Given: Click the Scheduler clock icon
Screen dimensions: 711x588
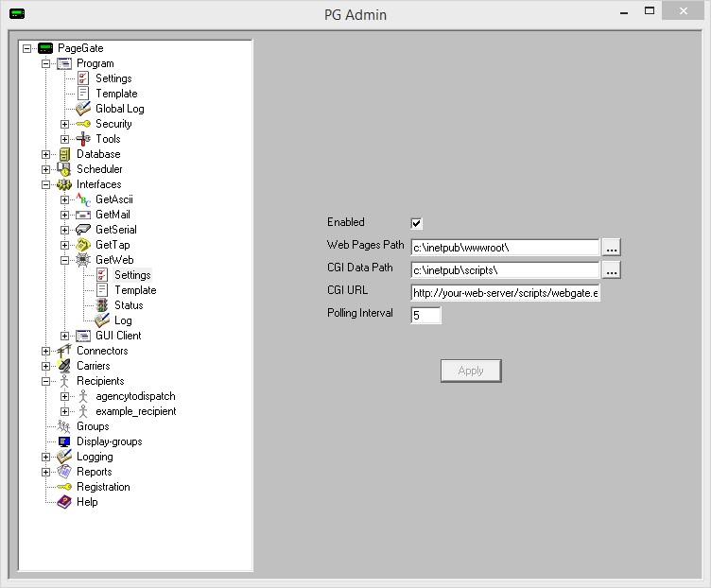Looking at the screenshot, I should tap(64, 169).
